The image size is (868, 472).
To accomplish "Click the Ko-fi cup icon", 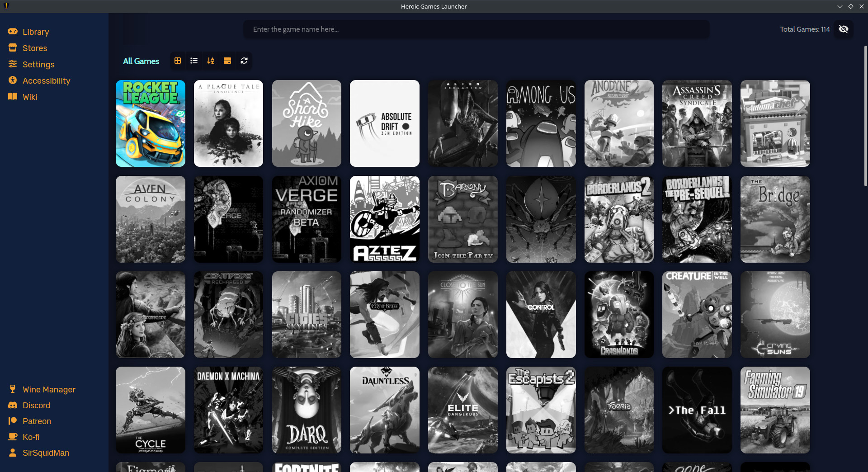I will coord(13,437).
